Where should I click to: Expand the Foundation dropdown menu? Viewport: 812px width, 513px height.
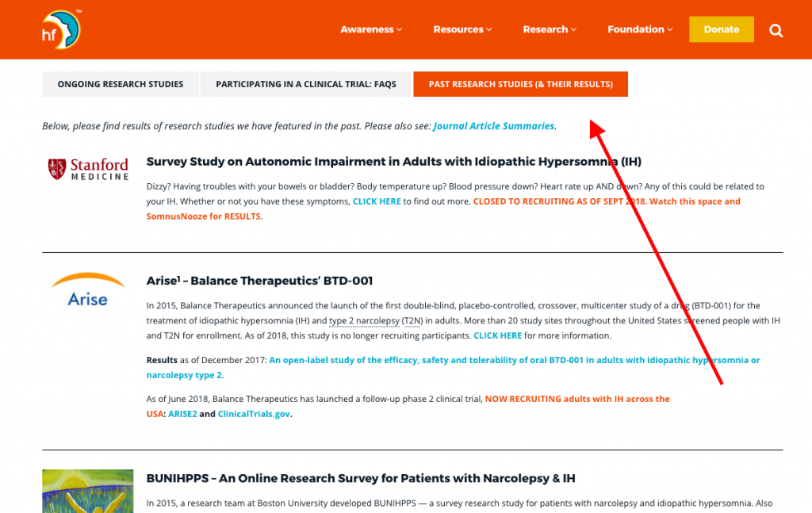pyautogui.click(x=640, y=29)
